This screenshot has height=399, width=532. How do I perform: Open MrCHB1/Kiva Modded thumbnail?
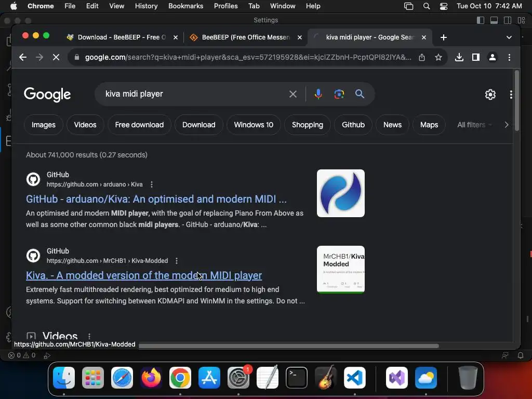click(341, 270)
